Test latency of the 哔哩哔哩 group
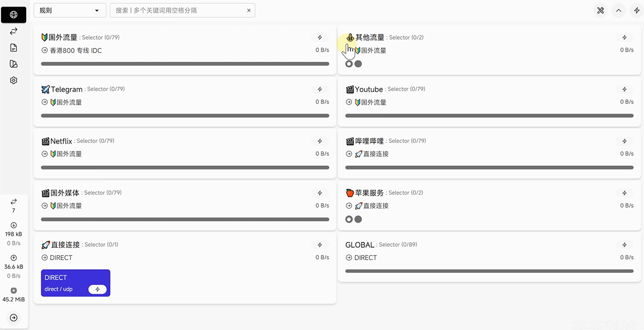 [x=624, y=141]
